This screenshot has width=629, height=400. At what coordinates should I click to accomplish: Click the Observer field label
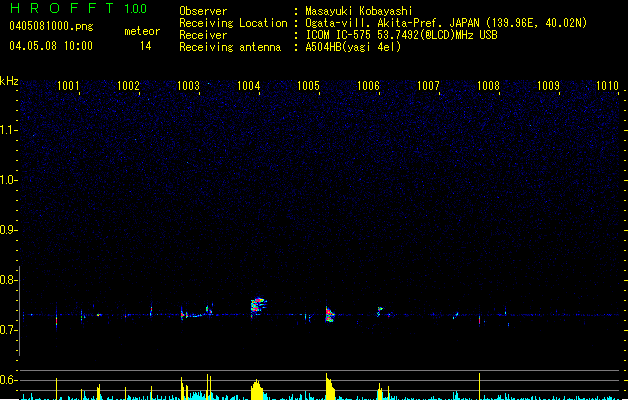click(x=203, y=11)
